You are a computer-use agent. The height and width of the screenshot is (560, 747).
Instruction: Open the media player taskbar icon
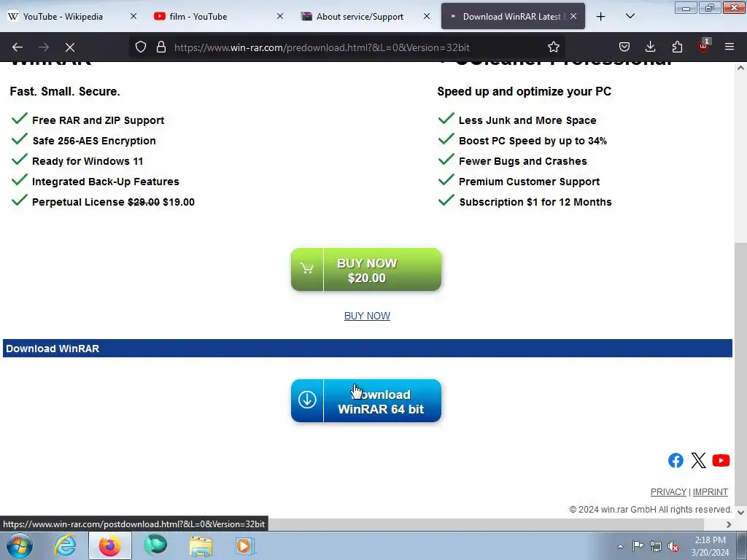click(x=245, y=545)
